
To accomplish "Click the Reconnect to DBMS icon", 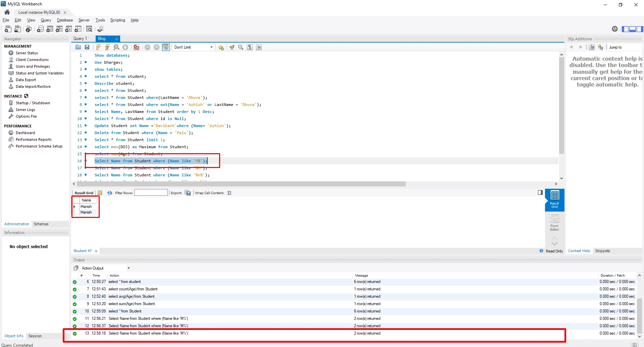I will click(x=100, y=29).
